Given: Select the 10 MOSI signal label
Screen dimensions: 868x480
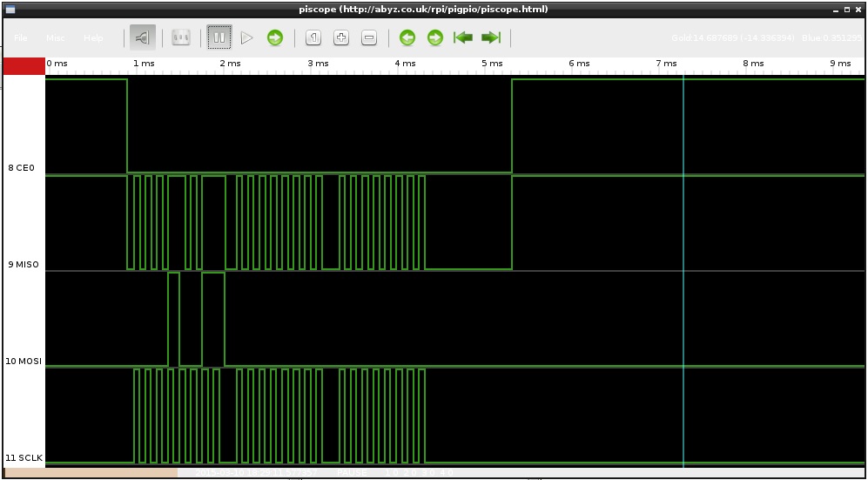Looking at the screenshot, I should click(23, 361).
